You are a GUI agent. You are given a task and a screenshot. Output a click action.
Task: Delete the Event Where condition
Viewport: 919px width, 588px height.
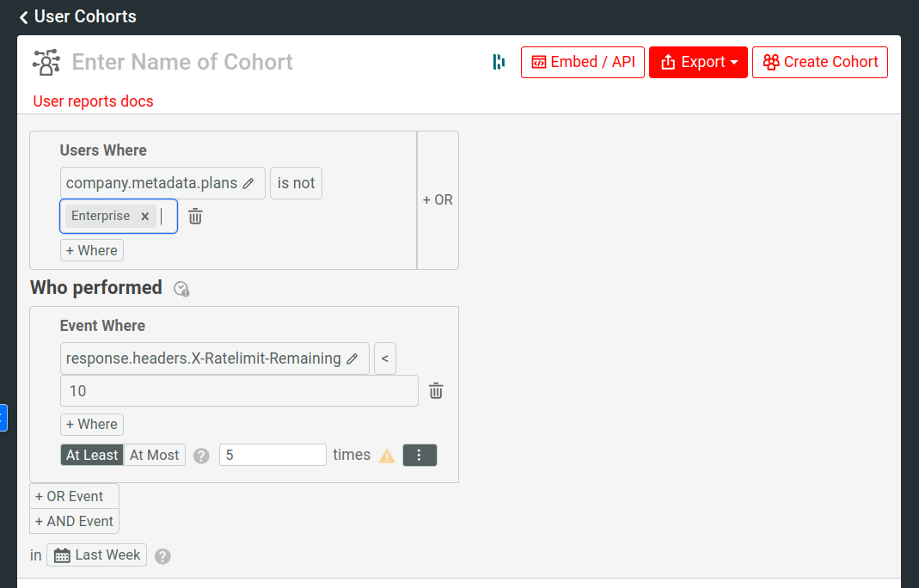[436, 390]
